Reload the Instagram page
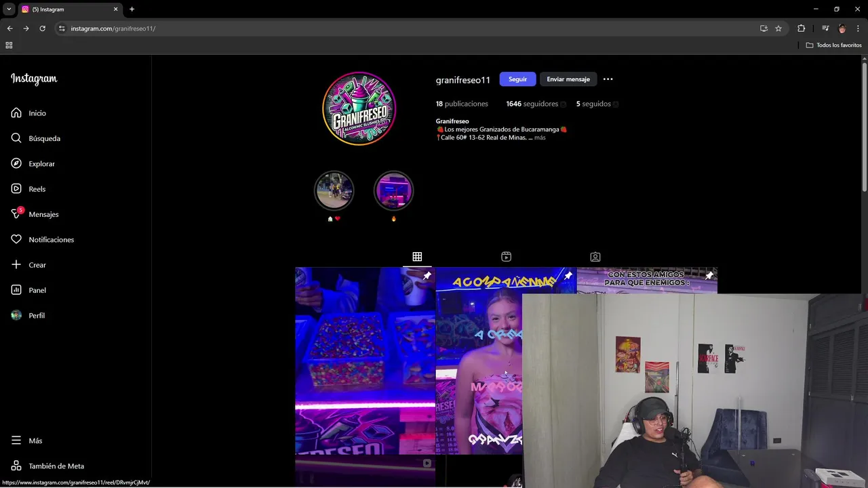The width and height of the screenshot is (868, 488). tap(42, 28)
